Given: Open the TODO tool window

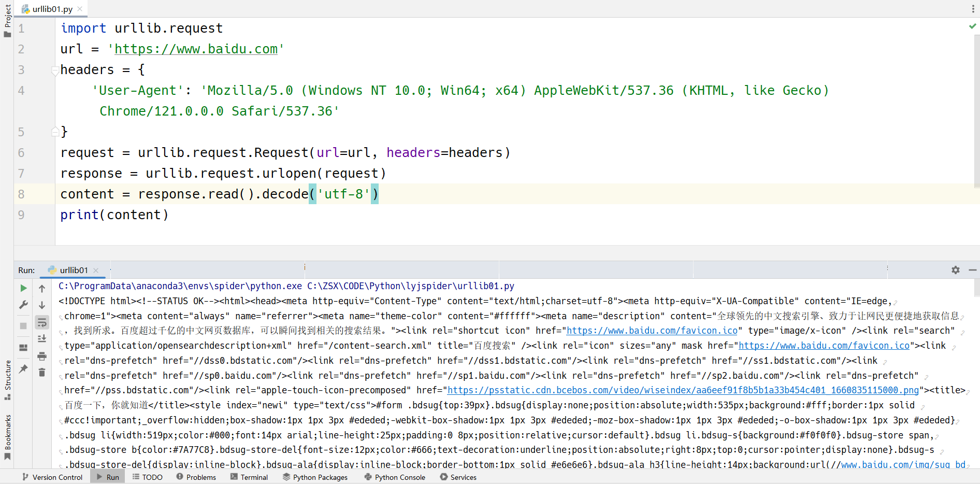Looking at the screenshot, I should pyautogui.click(x=148, y=477).
